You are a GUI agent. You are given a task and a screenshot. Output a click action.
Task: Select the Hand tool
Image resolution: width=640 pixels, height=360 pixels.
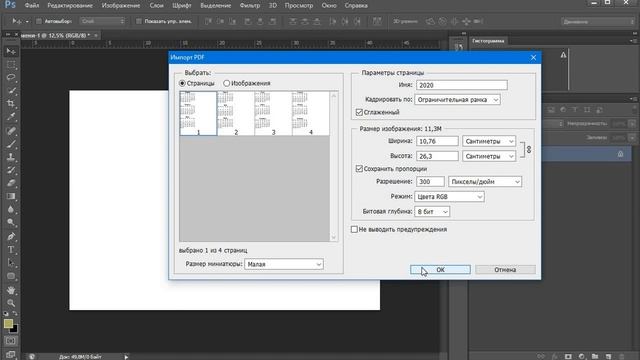point(11,290)
